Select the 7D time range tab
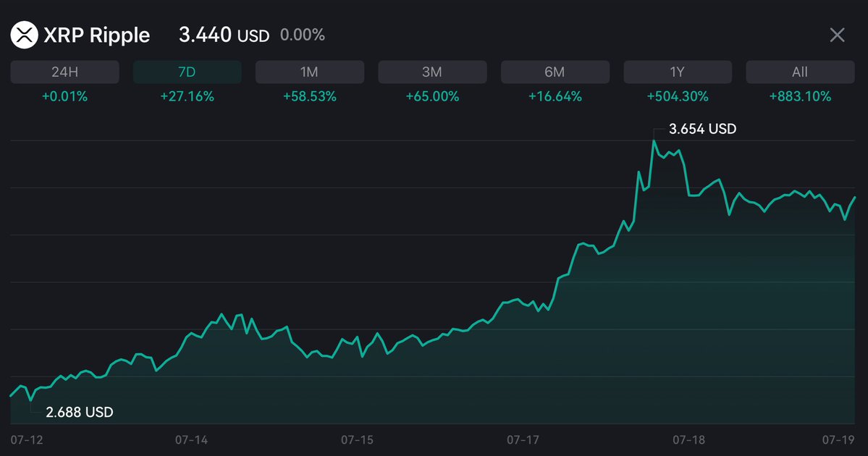Image resolution: width=868 pixels, height=456 pixels. [187, 72]
